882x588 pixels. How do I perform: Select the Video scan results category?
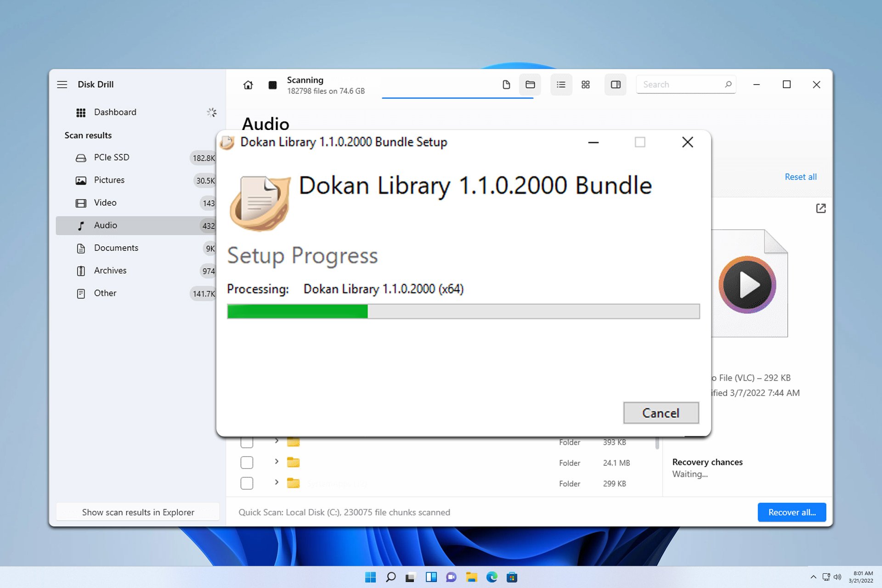point(104,203)
